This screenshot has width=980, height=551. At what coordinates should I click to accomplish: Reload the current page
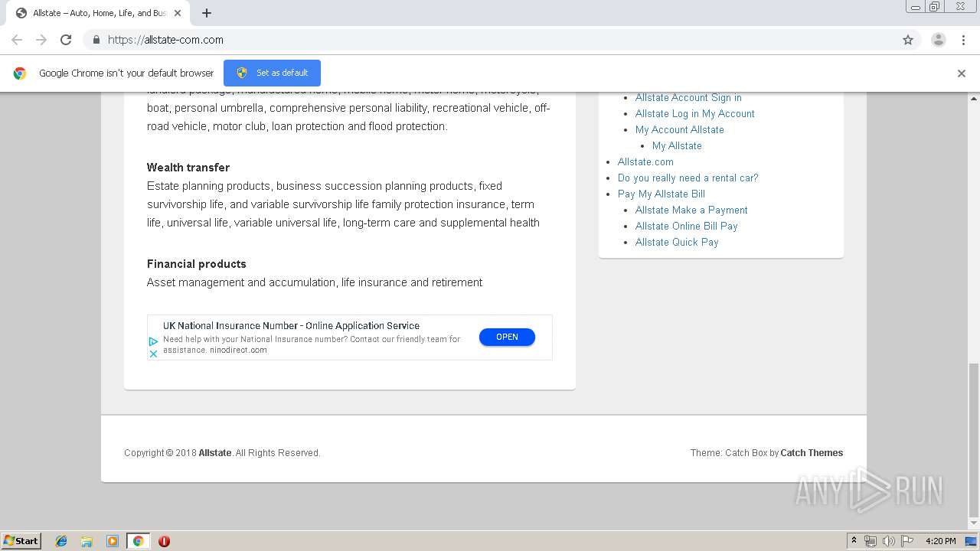(66, 40)
